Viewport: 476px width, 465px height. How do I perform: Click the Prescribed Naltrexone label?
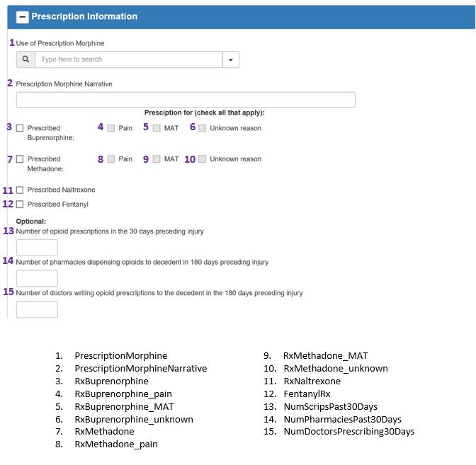61,190
